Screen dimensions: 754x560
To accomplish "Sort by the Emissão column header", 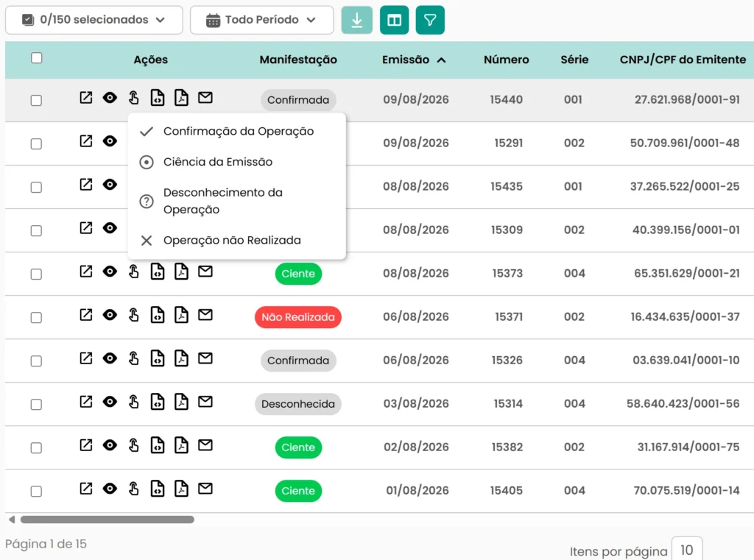I will coord(414,60).
